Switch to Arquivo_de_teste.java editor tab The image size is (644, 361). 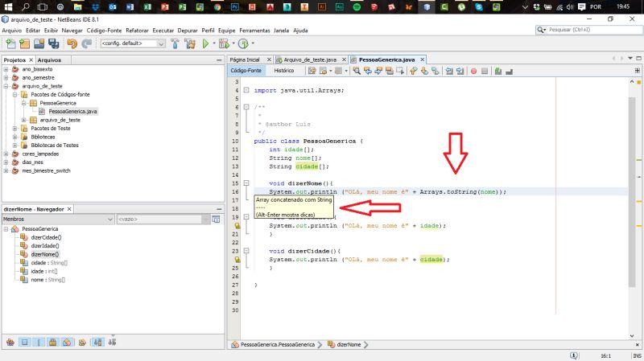tap(310, 59)
